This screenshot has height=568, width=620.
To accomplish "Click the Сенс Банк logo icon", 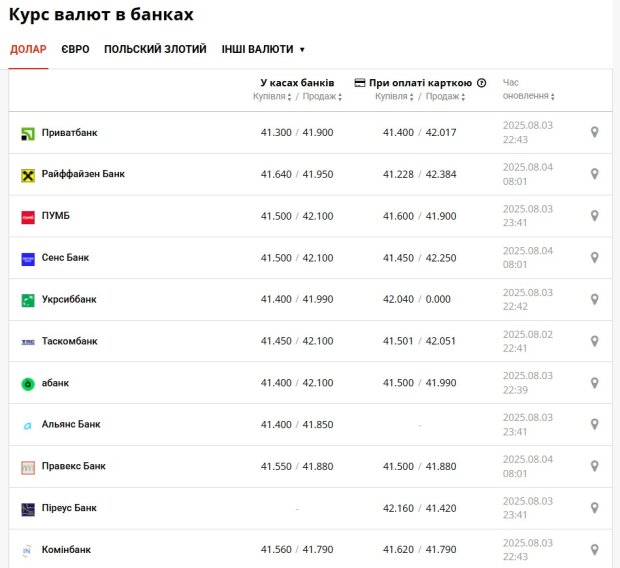I will (28, 259).
